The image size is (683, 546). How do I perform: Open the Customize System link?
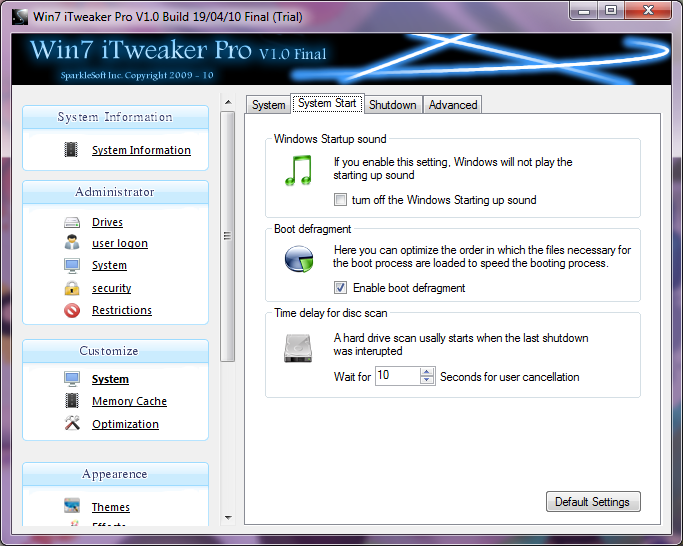point(110,379)
